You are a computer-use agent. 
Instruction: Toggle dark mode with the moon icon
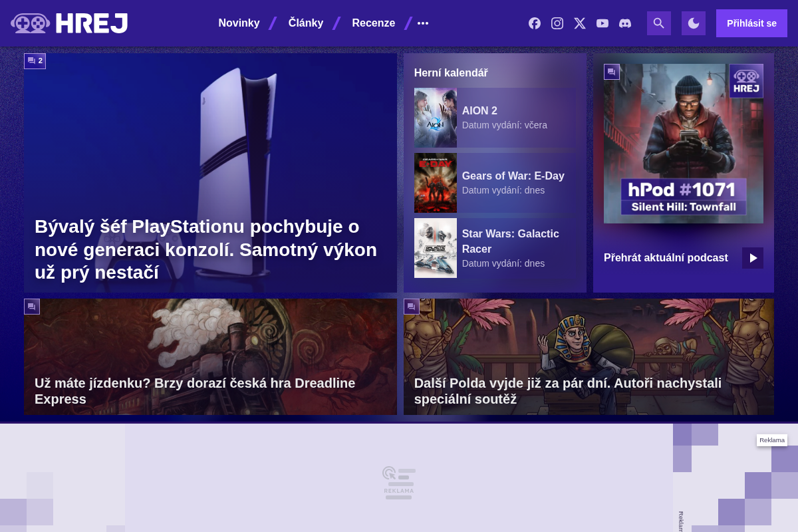pos(694,23)
